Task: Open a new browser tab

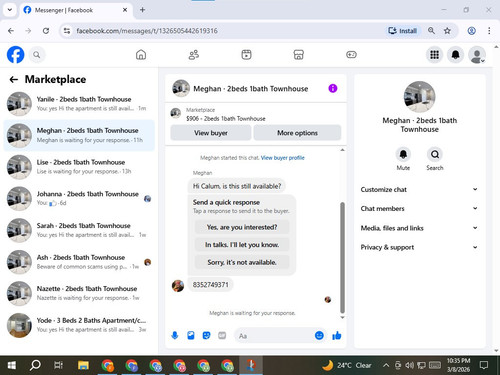Action: click(142, 10)
